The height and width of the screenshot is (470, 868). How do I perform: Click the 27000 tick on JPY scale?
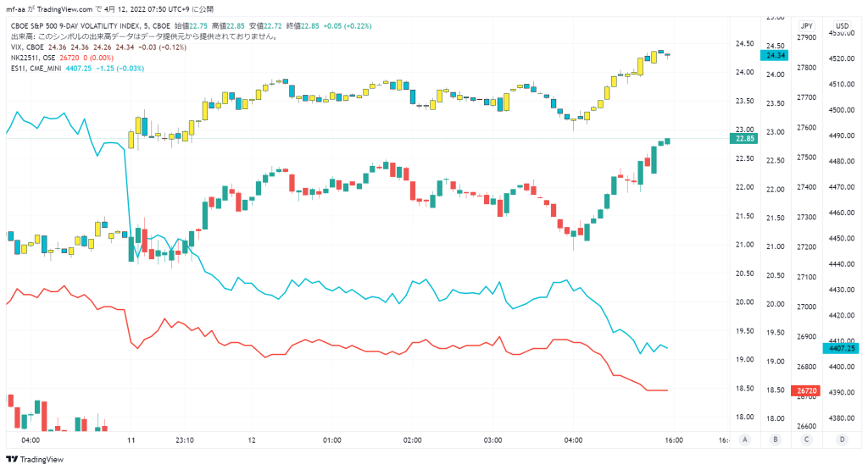coord(807,307)
